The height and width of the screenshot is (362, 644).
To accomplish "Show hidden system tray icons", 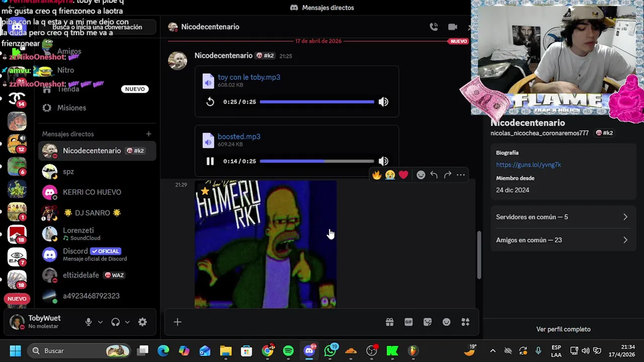I will tap(493, 351).
